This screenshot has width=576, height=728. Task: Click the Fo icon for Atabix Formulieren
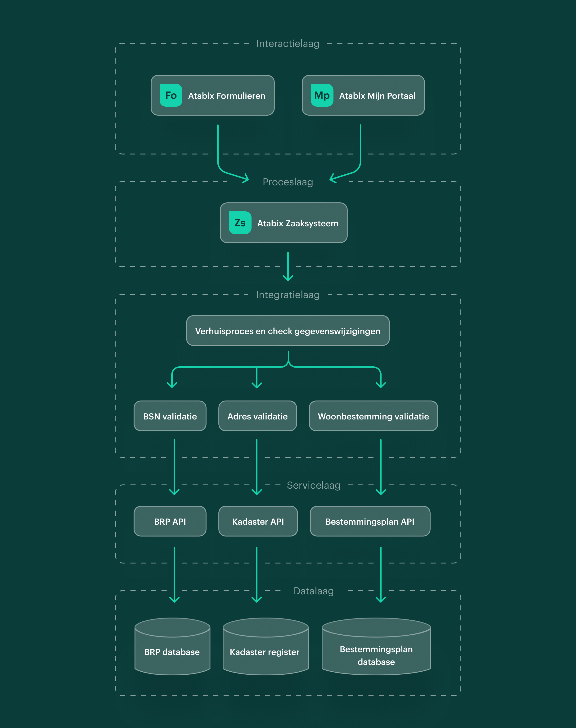coord(171,96)
